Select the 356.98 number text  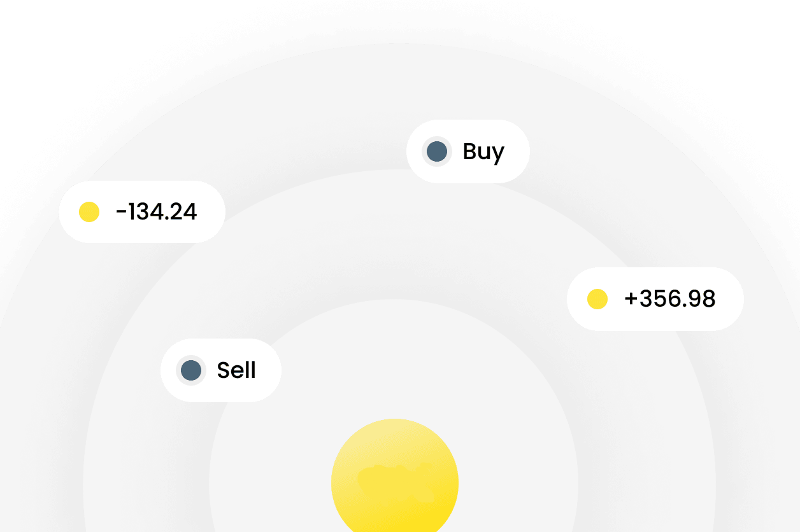tap(678, 299)
